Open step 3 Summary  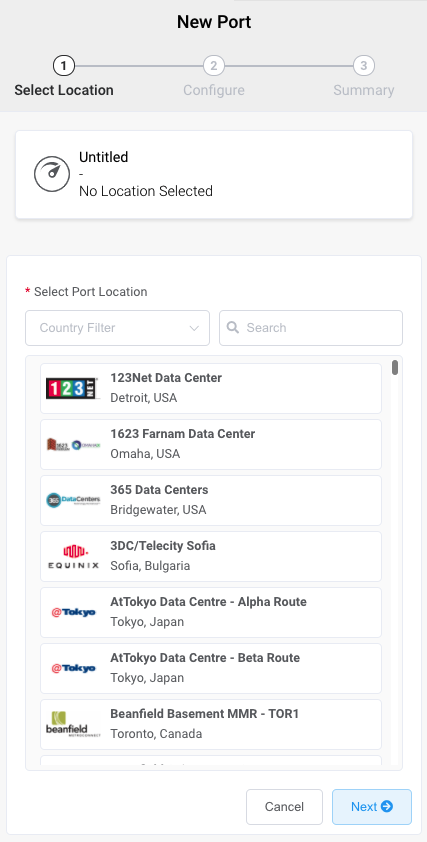tap(364, 77)
